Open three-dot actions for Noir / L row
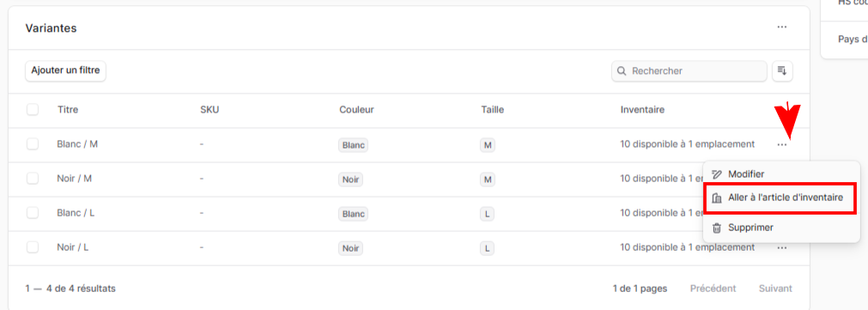This screenshot has height=310, width=868. 781,248
